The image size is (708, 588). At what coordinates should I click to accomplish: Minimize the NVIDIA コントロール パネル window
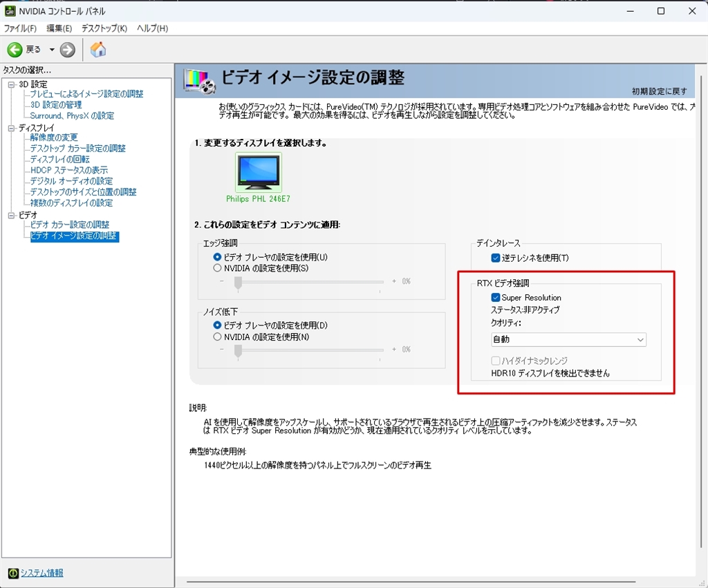tap(630, 11)
